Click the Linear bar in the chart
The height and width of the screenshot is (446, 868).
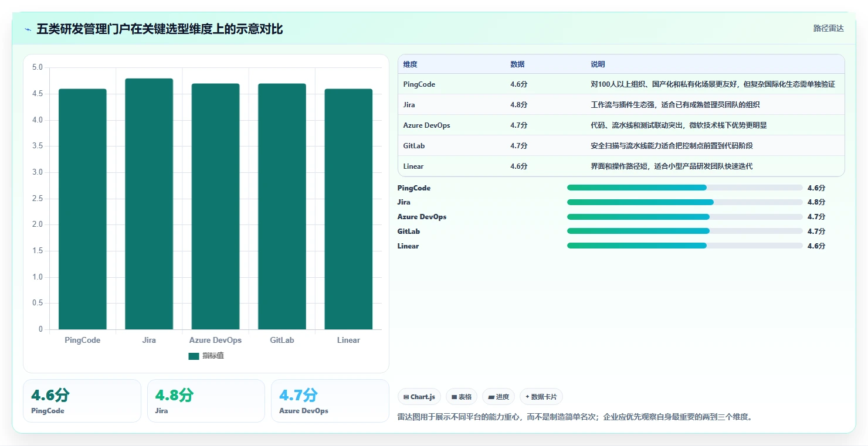pyautogui.click(x=348, y=209)
